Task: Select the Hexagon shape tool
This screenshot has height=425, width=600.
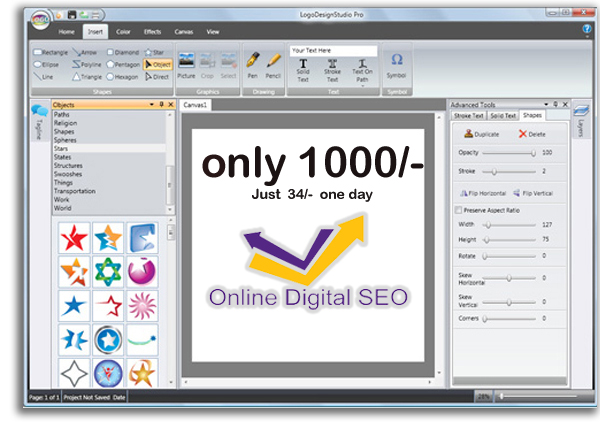Action: coord(122,77)
